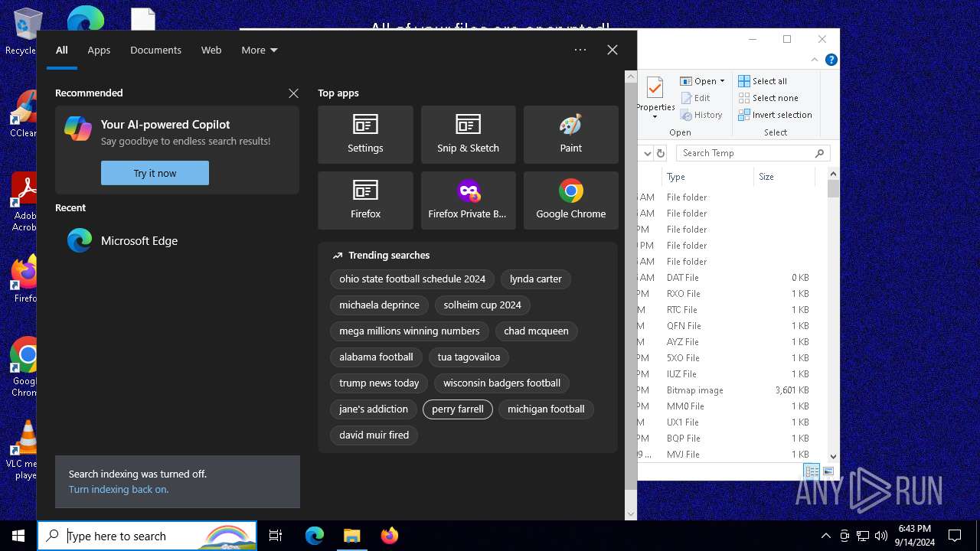Open Google Chrome tile in Top apps
980x551 pixels.
570,201
